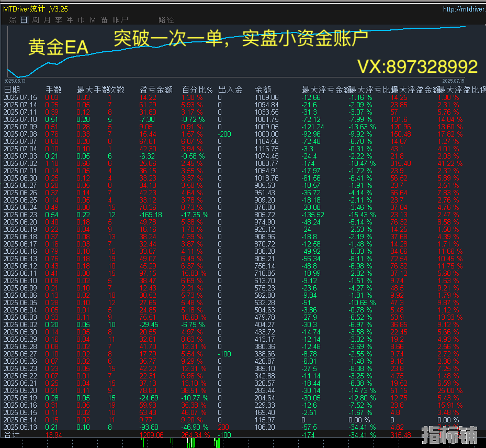Viewport: 486px width, 448px height.
Task: Click the 97.15 profit value
Action: tap(148, 273)
